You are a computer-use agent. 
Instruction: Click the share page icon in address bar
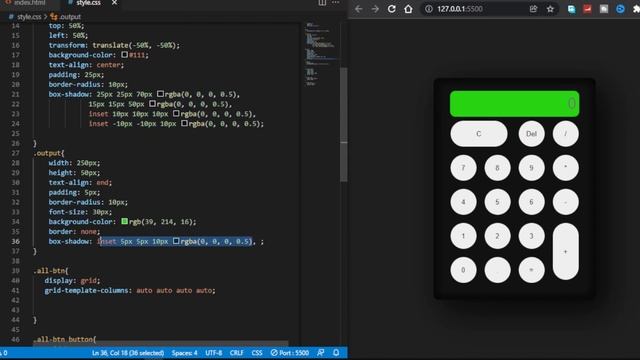533,9
